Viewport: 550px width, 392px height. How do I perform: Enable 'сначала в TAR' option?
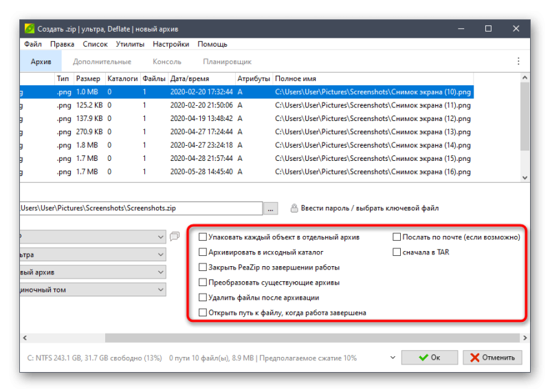[397, 252]
